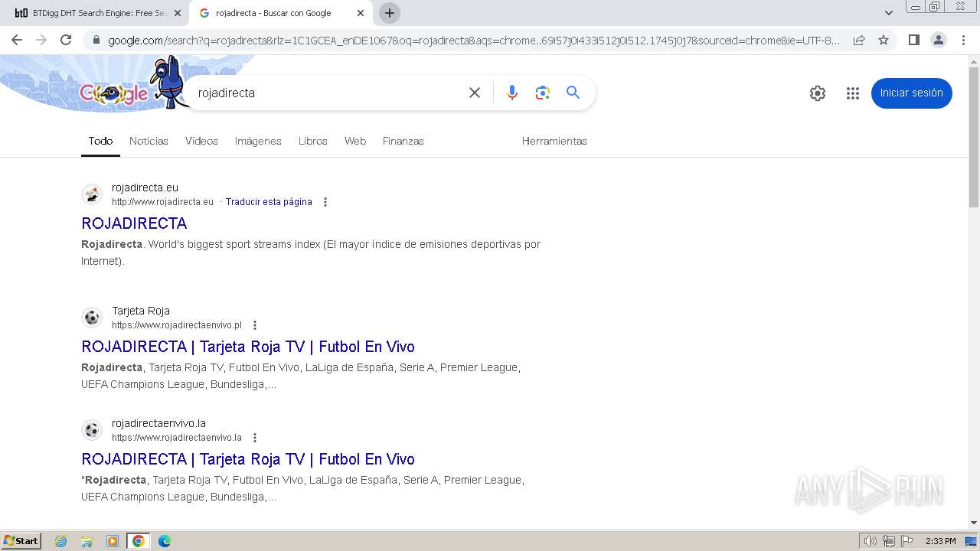The width and height of the screenshot is (980, 551).
Task: Open Action Center flag icon
Action: [907, 541]
